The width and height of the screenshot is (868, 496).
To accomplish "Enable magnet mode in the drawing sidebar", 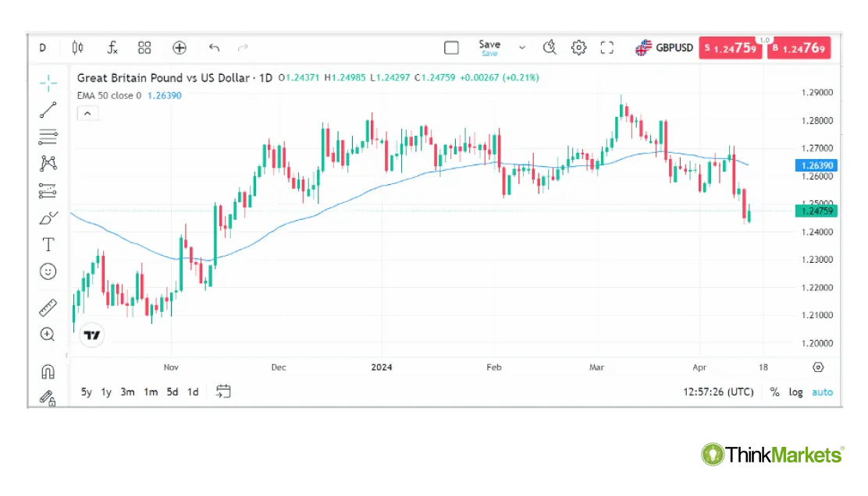I will click(x=48, y=372).
